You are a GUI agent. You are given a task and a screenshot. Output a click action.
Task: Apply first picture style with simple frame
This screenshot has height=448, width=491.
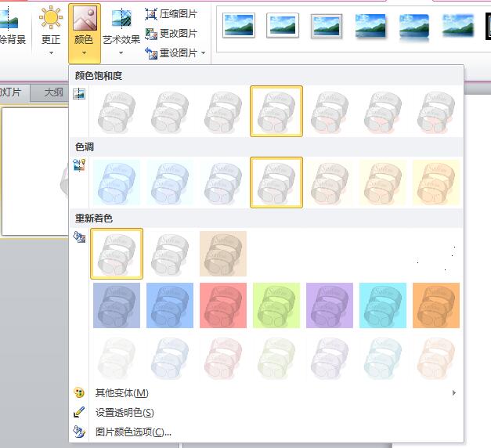[x=239, y=25]
